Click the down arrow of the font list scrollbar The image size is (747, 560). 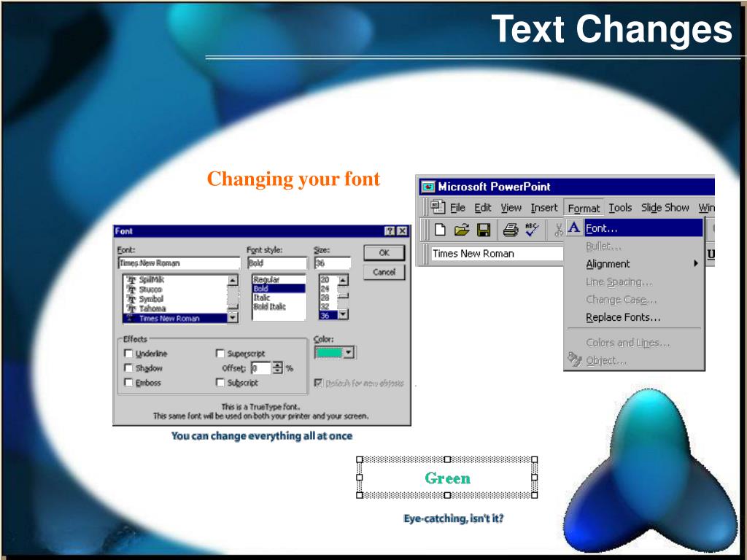point(233,317)
